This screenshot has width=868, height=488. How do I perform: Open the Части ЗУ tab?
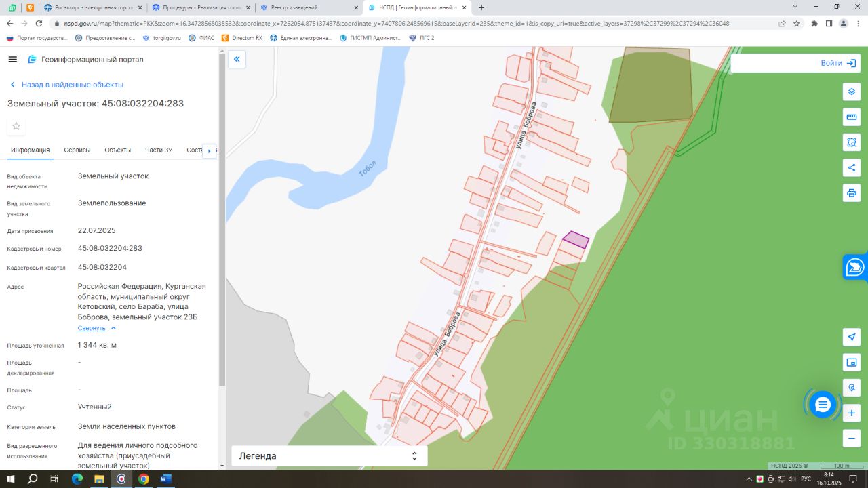159,150
